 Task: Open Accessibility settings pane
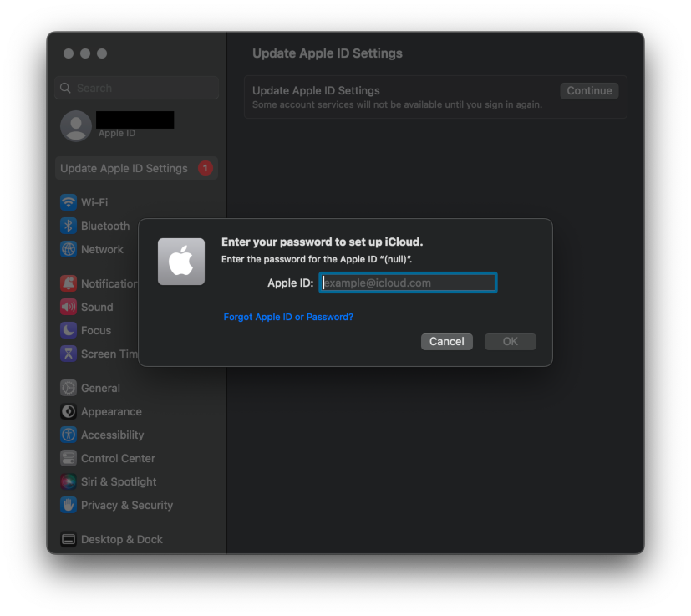112,435
